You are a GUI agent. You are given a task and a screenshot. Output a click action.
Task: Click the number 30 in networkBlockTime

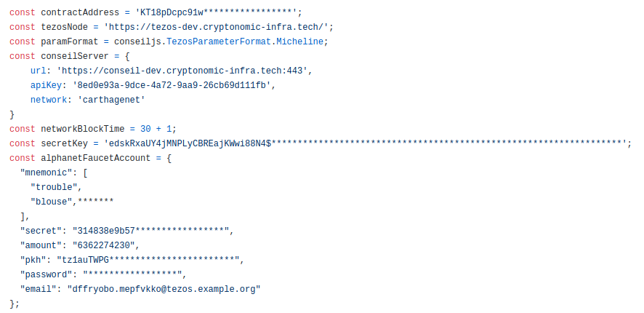[x=145, y=129]
